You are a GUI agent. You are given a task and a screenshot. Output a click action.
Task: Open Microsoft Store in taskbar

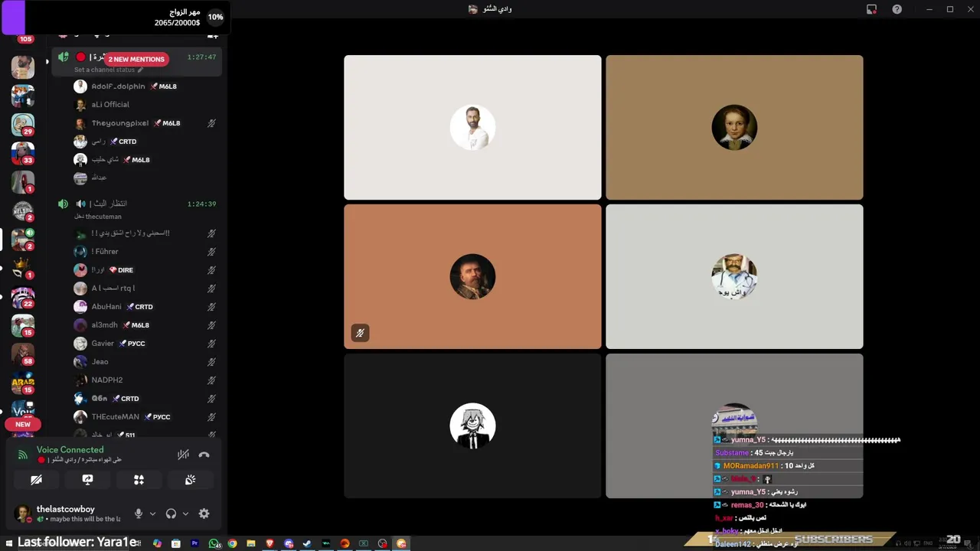click(176, 543)
